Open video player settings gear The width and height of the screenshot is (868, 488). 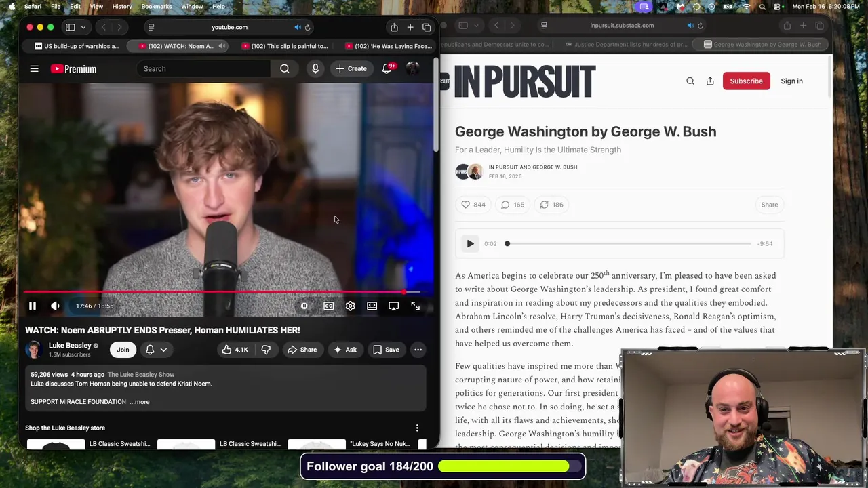point(350,306)
